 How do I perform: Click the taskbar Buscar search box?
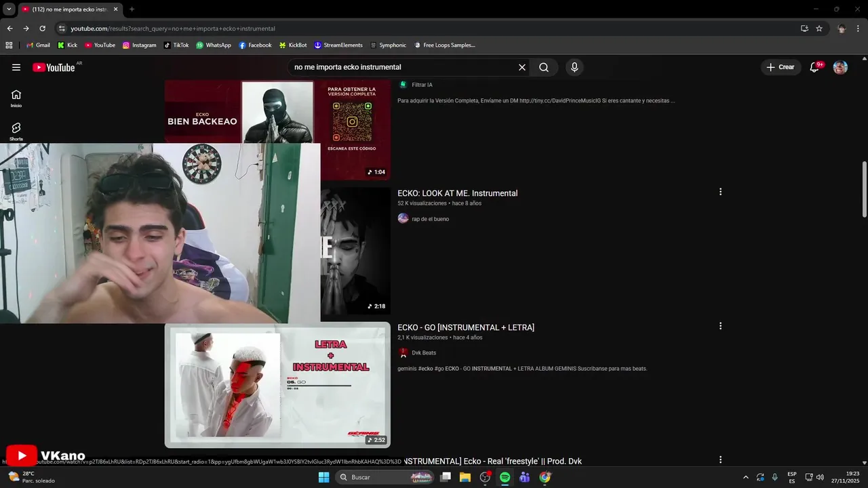click(x=385, y=477)
